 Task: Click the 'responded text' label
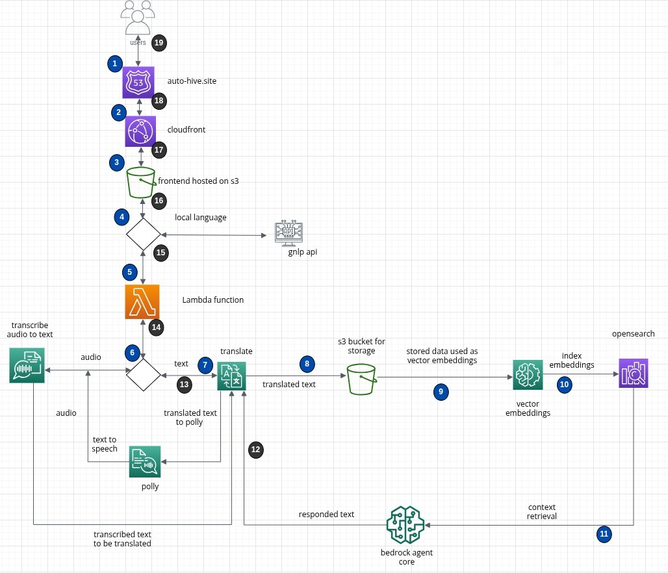(x=326, y=514)
